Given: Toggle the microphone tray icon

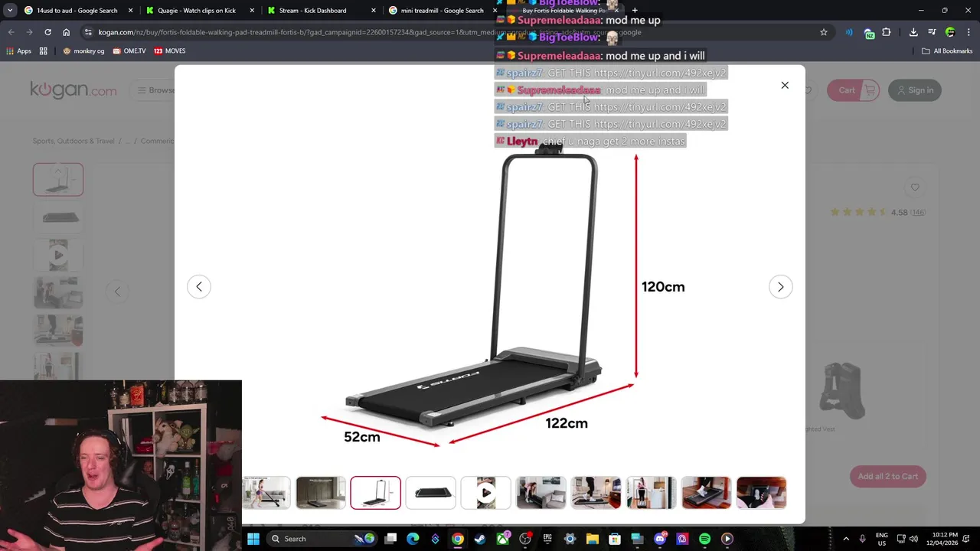Looking at the screenshot, I should [x=862, y=539].
